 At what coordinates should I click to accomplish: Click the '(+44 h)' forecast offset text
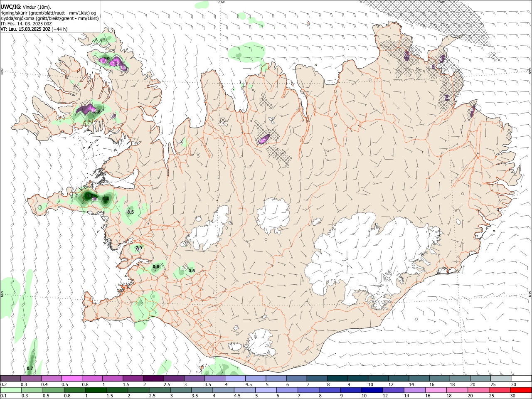(x=60, y=29)
